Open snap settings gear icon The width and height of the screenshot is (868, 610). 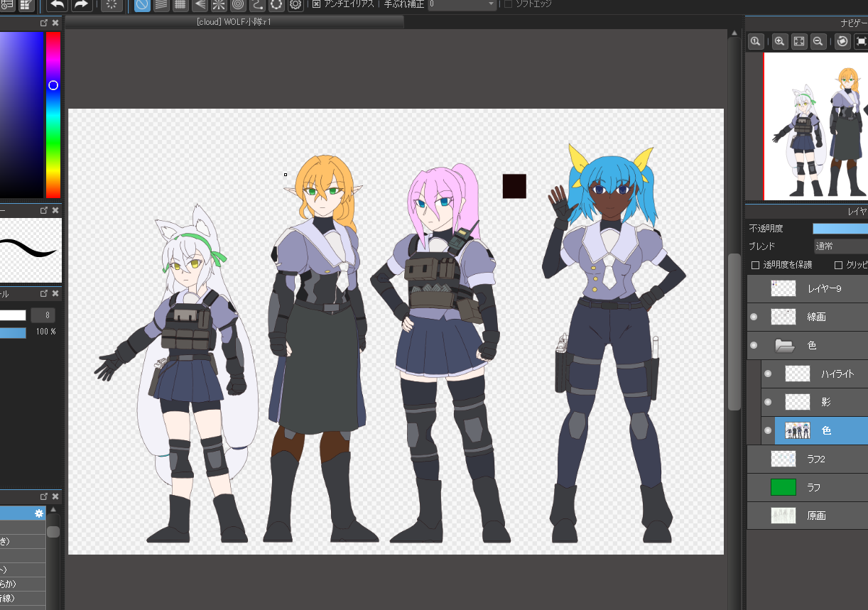[x=295, y=4]
